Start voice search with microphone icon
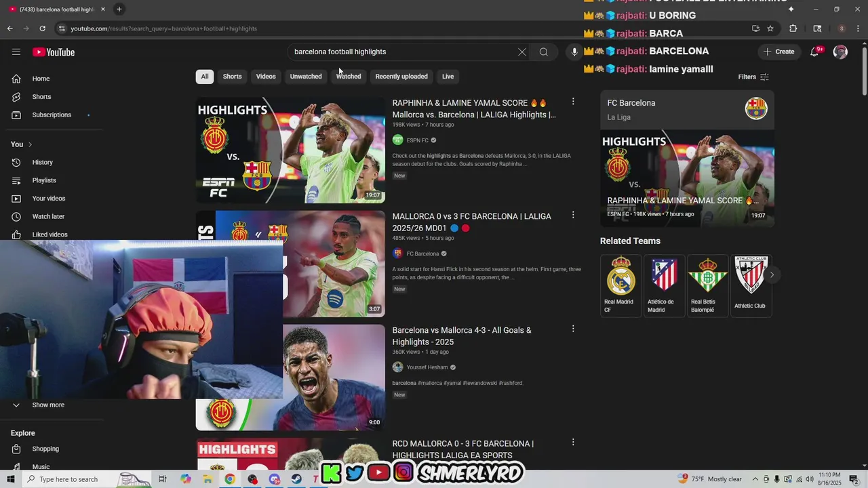 [574, 52]
